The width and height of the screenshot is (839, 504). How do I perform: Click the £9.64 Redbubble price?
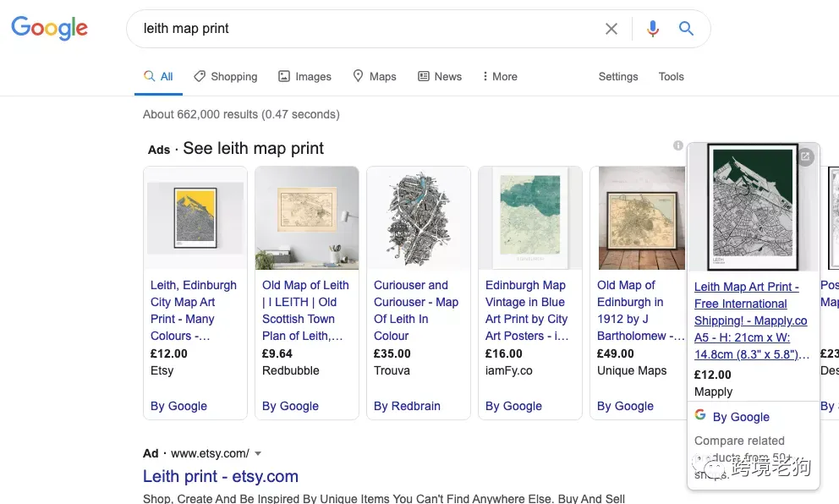click(277, 353)
